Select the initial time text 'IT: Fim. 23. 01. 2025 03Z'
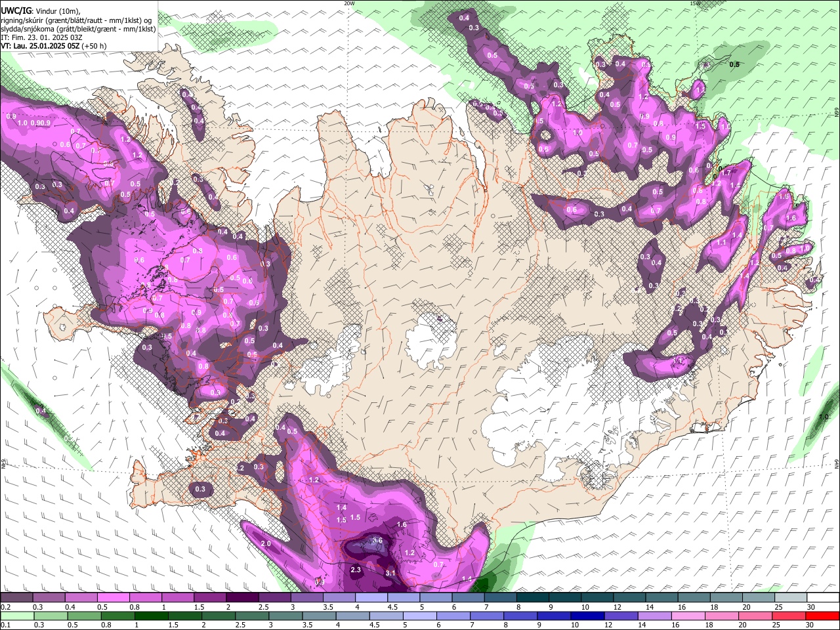Viewport: 840px width, 630px height. pyautogui.click(x=41, y=37)
